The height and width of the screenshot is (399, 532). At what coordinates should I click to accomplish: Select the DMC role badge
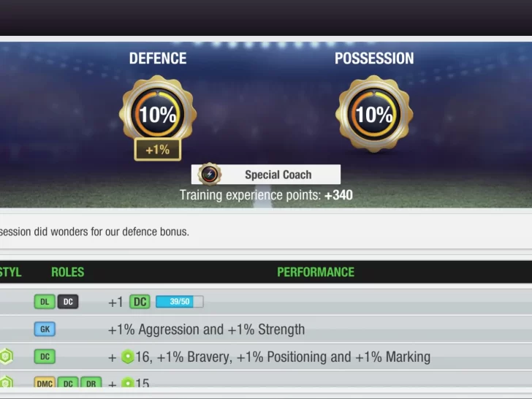click(x=45, y=383)
